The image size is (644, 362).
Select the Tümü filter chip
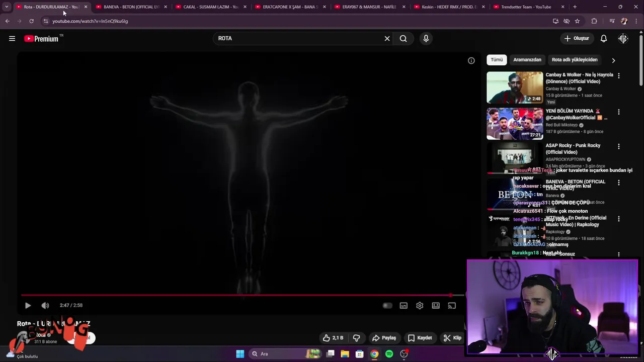tap(497, 60)
